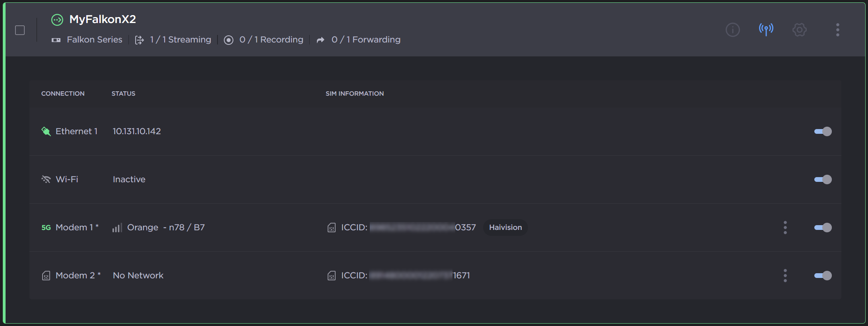Open the Modem 1 more-options menu
This screenshot has width=868, height=326.
[785, 228]
